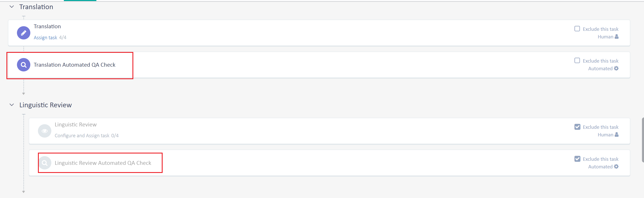Uncheck Exclude this task for Linguistic Review
644x198 pixels.
pos(577,127)
